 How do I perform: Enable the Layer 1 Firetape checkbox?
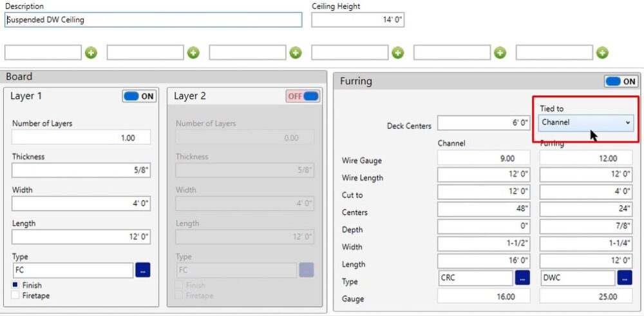[x=15, y=295]
